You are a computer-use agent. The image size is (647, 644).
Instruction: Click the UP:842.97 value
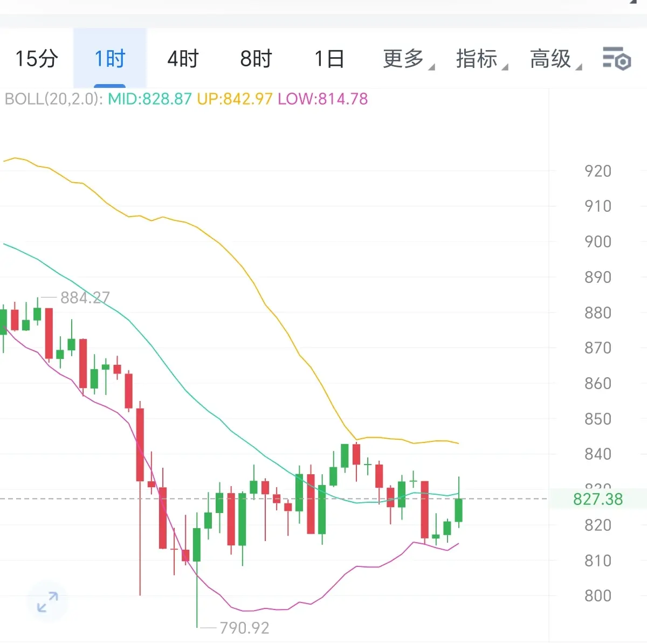point(235,99)
